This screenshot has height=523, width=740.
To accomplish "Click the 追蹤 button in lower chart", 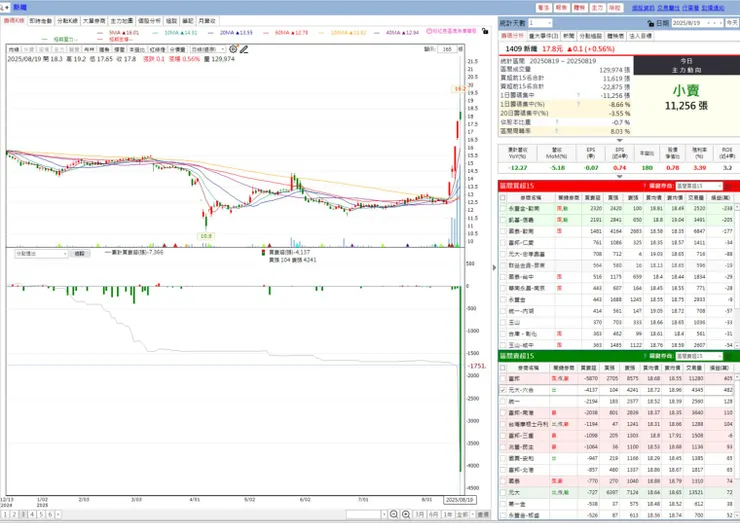I will pyautogui.click(x=79, y=254).
